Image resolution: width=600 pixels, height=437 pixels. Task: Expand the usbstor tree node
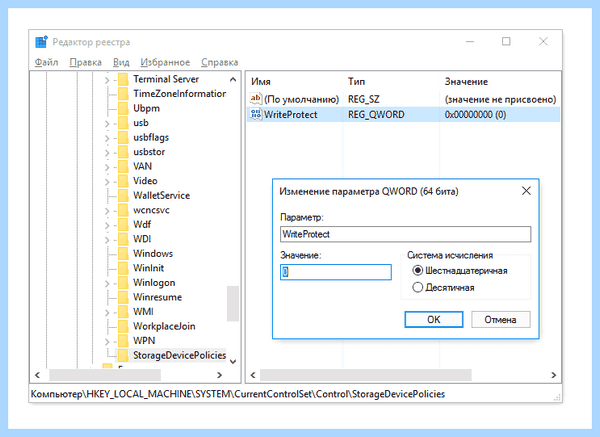[x=107, y=153]
